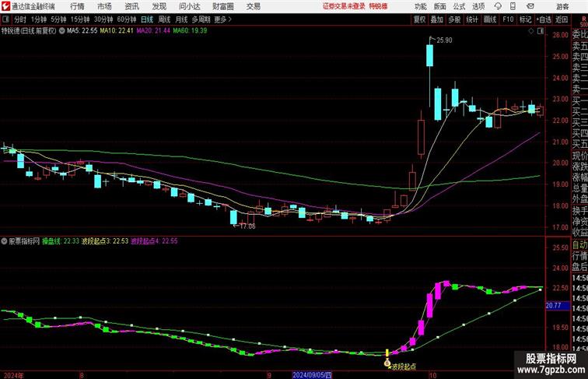This screenshot has width=588, height=379.
Task: Switch to 30分钟 period
Action: 103,19
